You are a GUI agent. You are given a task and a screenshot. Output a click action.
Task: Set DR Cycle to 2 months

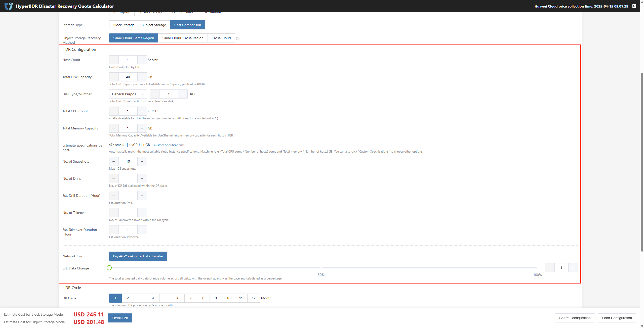128,298
